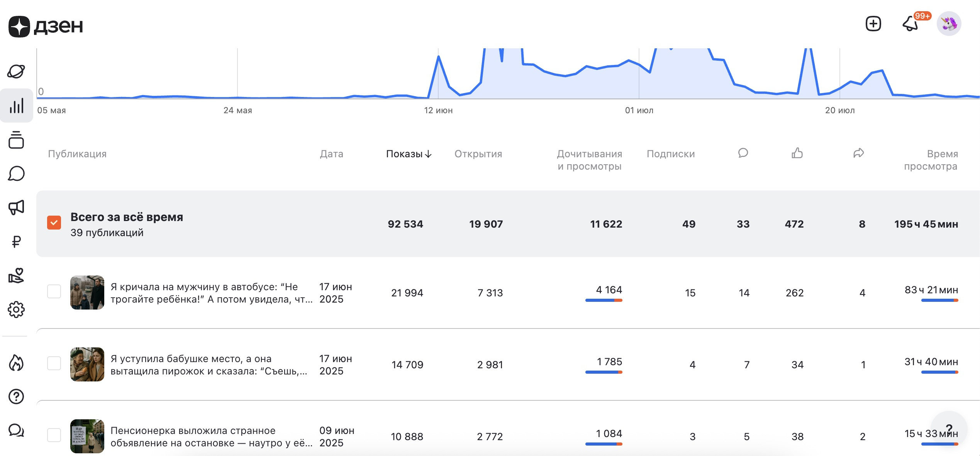Open the comments bubble icon in sidebar

[16, 174]
